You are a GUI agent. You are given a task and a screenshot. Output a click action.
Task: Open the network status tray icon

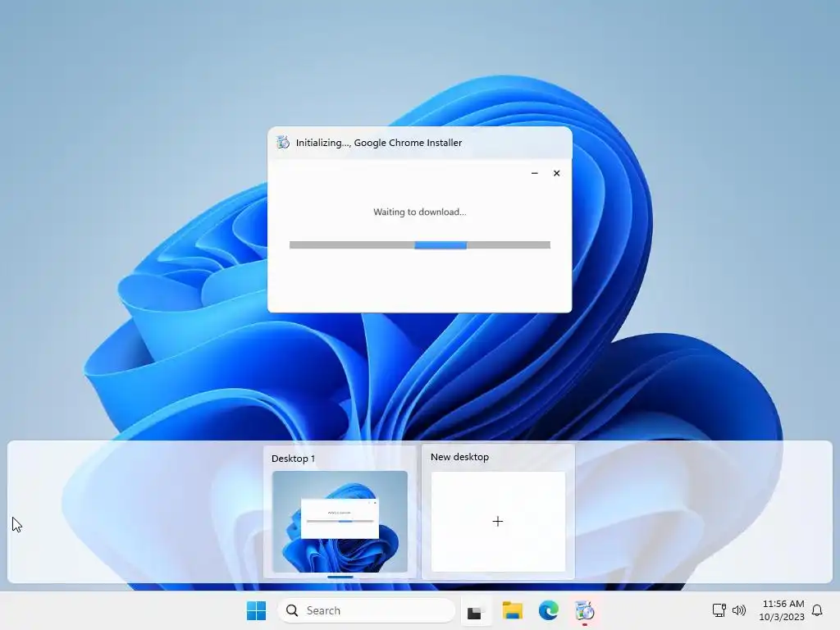(719, 610)
